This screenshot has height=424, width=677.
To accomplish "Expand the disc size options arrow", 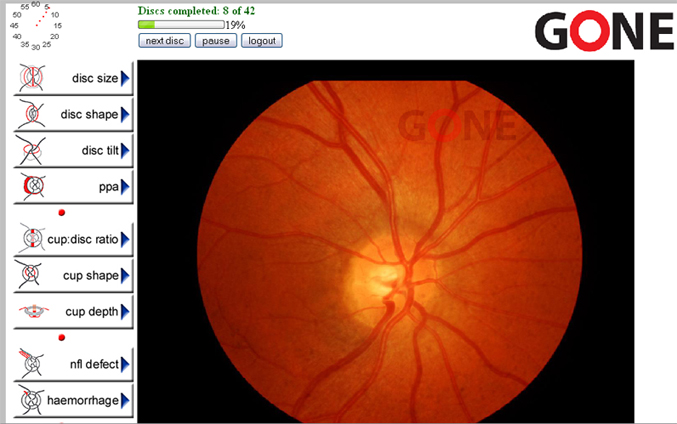I will click(125, 79).
